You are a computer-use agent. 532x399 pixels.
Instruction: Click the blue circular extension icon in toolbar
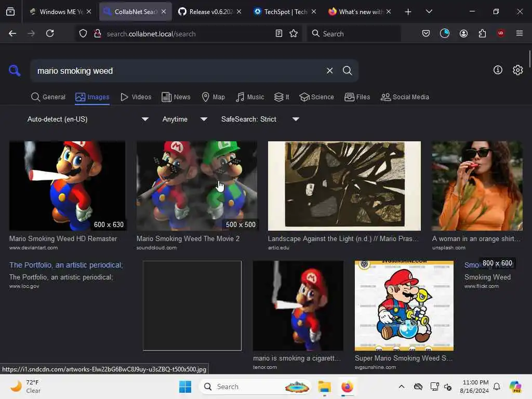pos(445,33)
